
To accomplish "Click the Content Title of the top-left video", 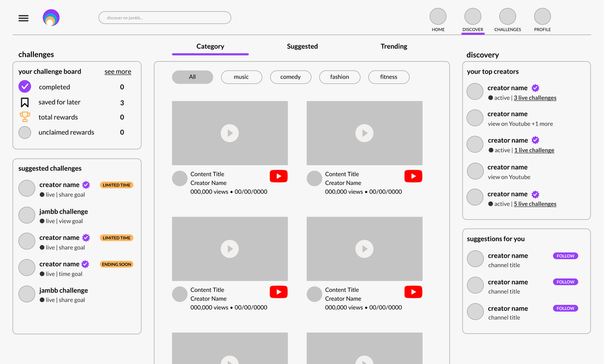I will [207, 174].
